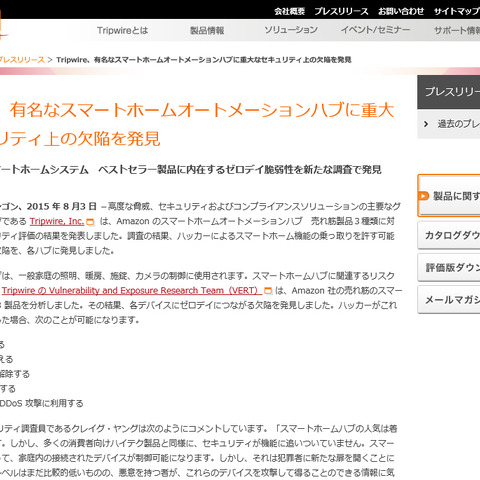The height and width of the screenshot is (480, 480).
Task: Open サイトマップ in the top bar
Action: 457,11
